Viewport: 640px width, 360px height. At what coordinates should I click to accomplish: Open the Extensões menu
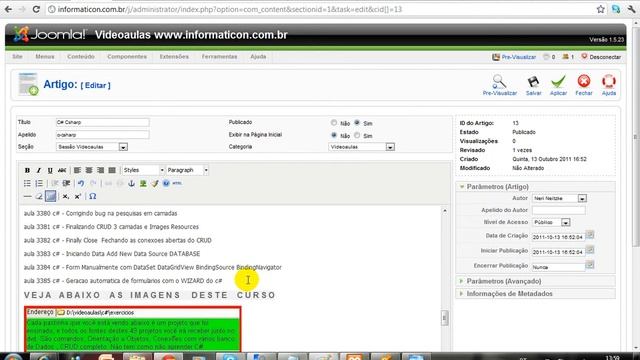(174, 57)
